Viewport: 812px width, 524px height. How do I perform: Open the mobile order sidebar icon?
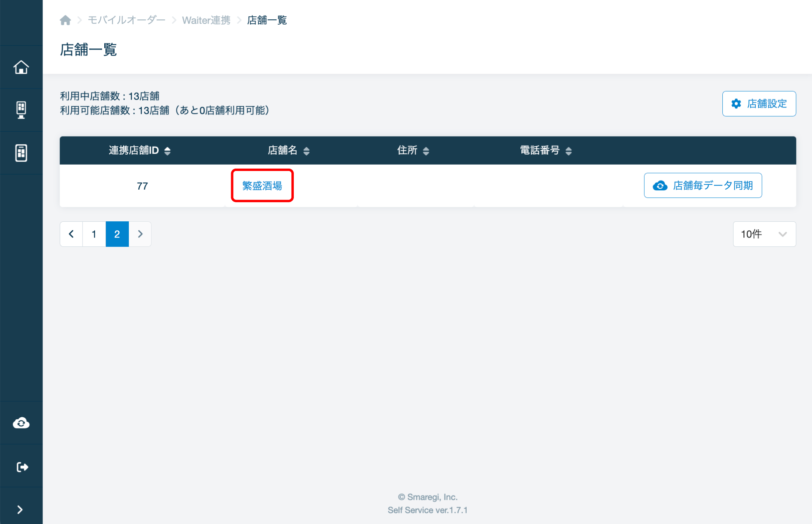21,153
